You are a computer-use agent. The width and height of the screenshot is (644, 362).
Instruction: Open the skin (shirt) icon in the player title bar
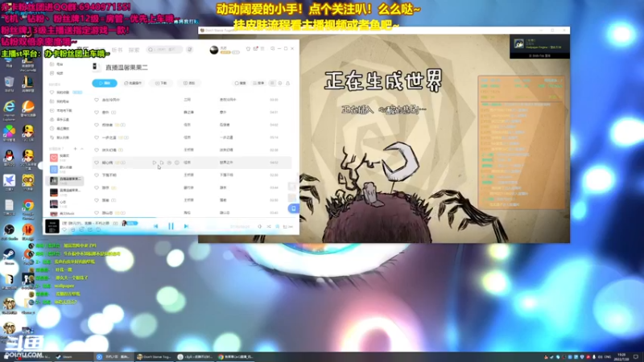(248, 49)
